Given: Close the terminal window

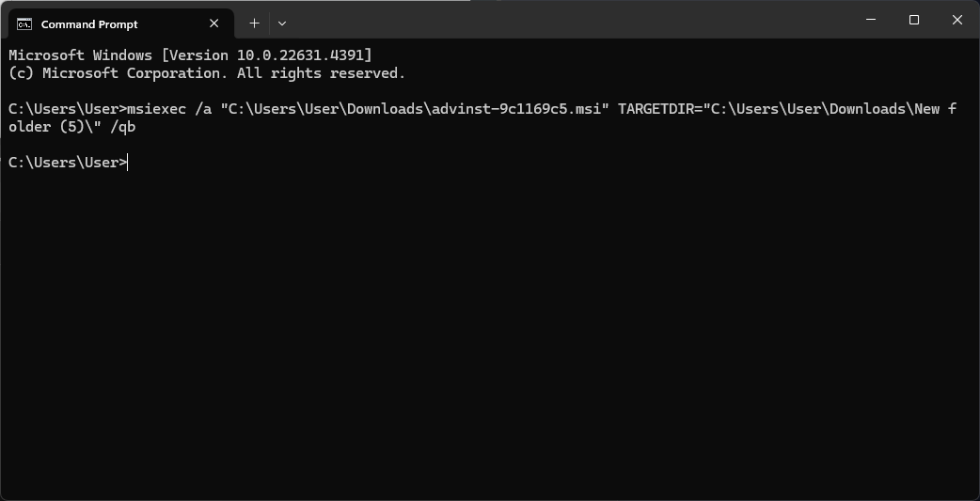Looking at the screenshot, I should point(956,20).
